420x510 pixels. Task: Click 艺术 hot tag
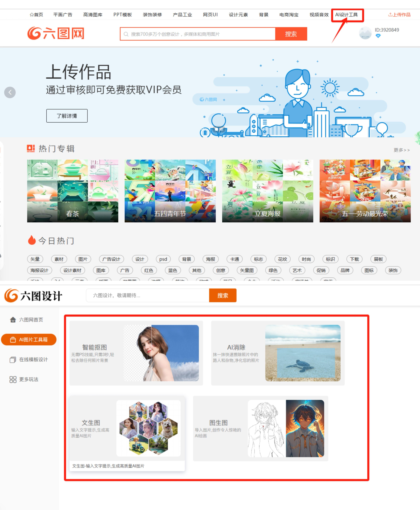[x=297, y=270]
